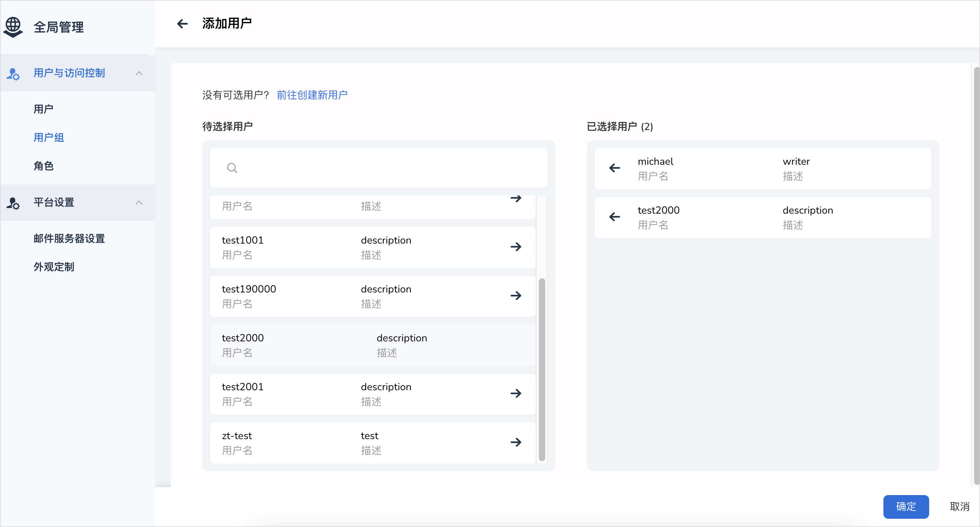
Task: Click the zt-test username text
Action: (237, 436)
